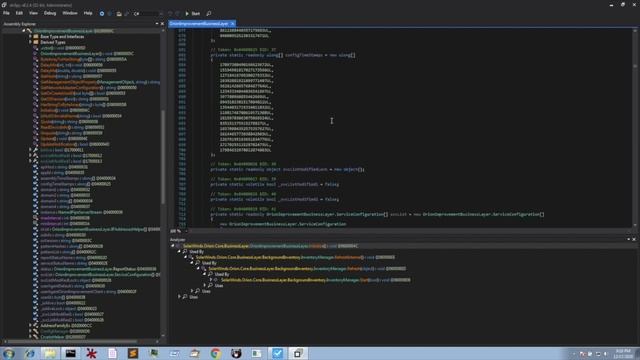
Task: Collapse the Analyzer root Initialize node
Action: click(173, 246)
